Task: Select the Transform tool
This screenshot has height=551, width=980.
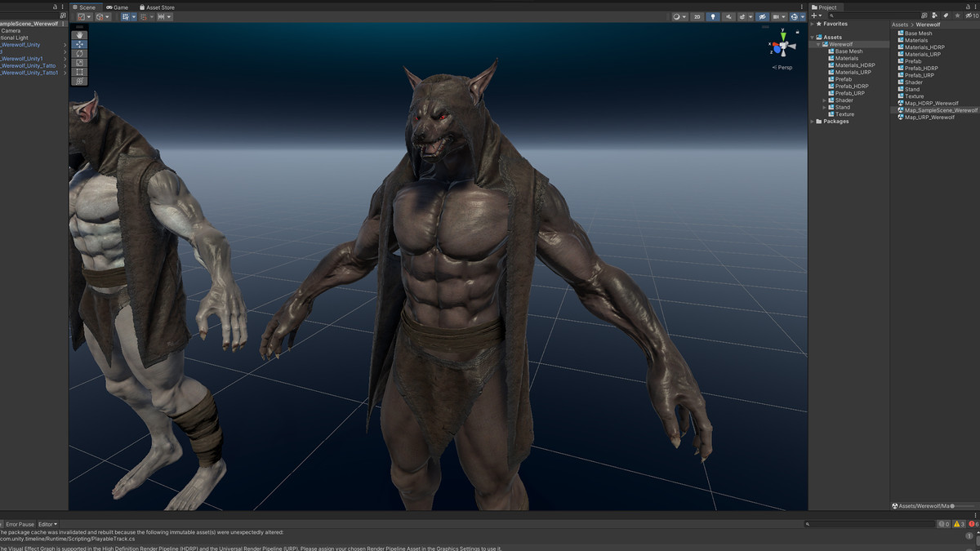Action: tap(79, 81)
